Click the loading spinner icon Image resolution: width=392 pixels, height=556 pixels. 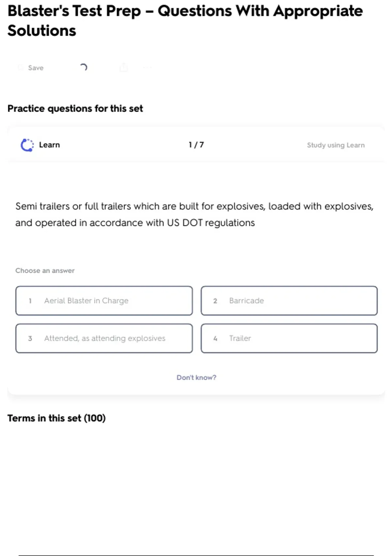tap(84, 67)
